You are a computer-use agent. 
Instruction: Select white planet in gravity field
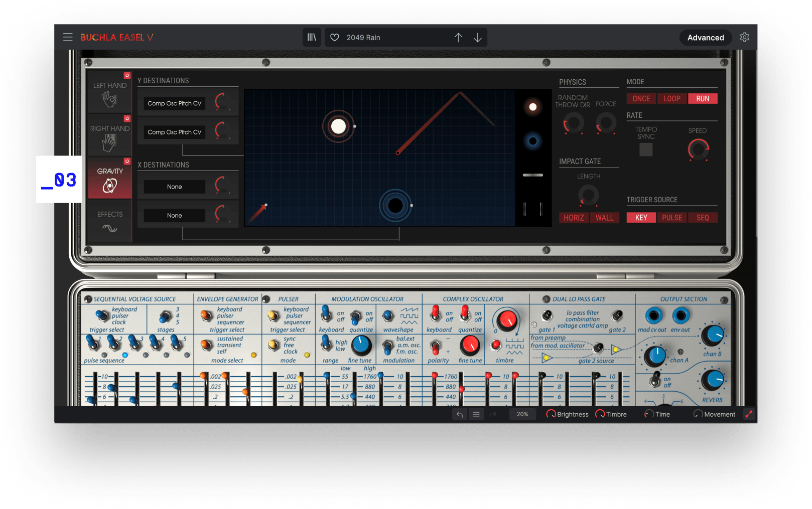pyautogui.click(x=338, y=126)
